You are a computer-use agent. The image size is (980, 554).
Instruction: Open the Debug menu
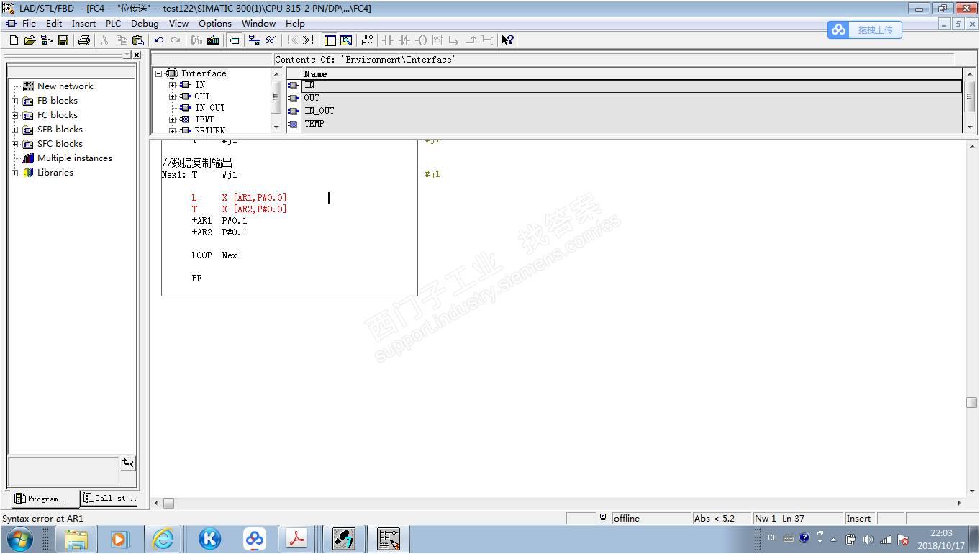145,24
